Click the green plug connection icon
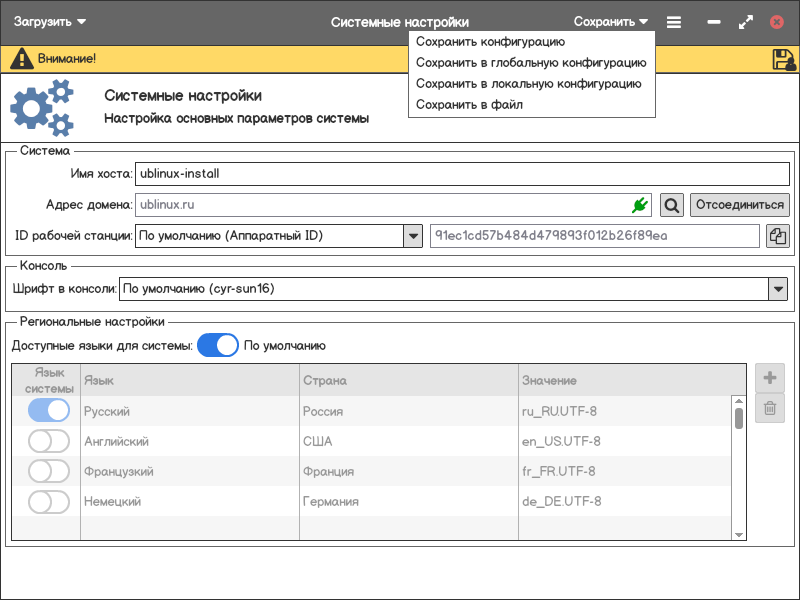Image resolution: width=800 pixels, height=600 pixels. 640,205
